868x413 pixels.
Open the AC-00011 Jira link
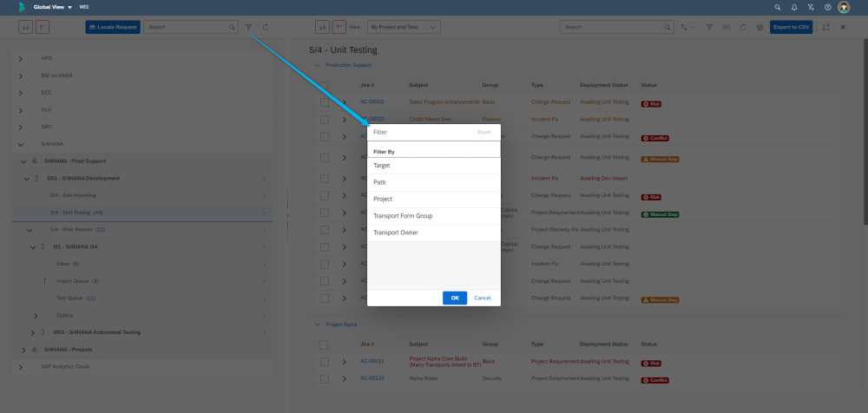pyautogui.click(x=372, y=361)
